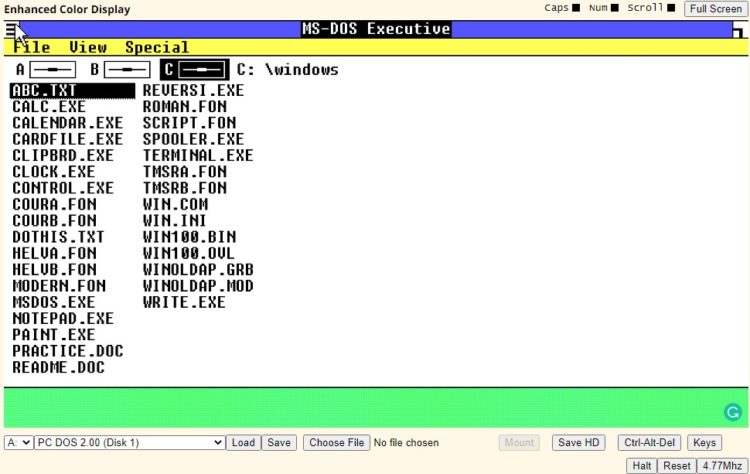Select WIN.COM file
The width and height of the screenshot is (750, 474).
tap(175, 204)
